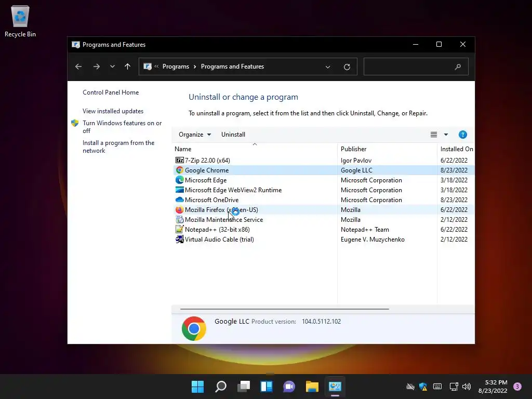Open recent locations chevron
532x399 pixels.
[x=112, y=66]
